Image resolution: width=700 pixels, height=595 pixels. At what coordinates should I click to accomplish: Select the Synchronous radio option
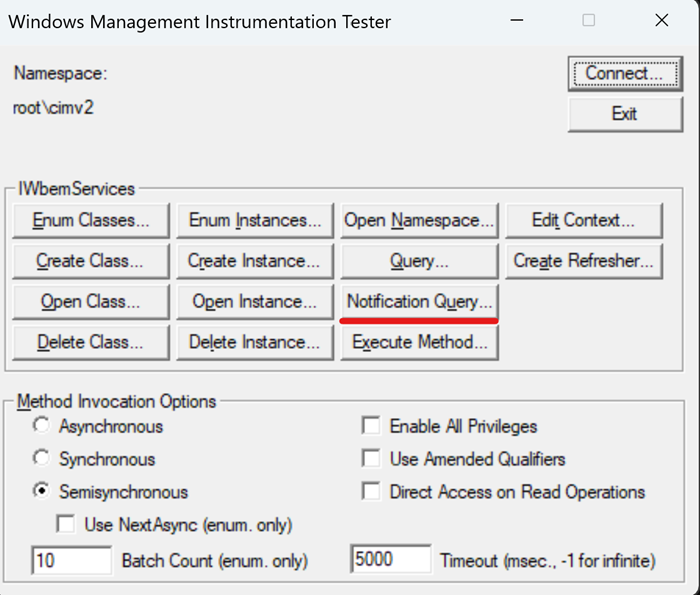click(42, 458)
